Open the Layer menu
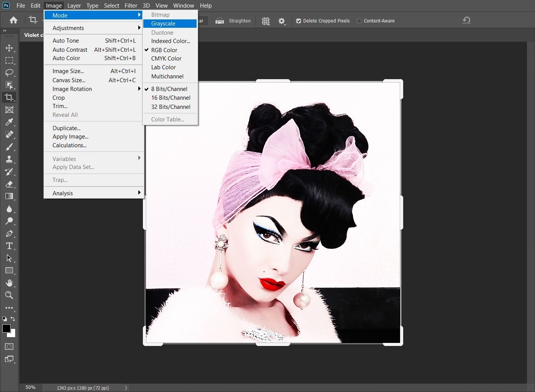Screen dimensions: 535x392 [x=74, y=6]
